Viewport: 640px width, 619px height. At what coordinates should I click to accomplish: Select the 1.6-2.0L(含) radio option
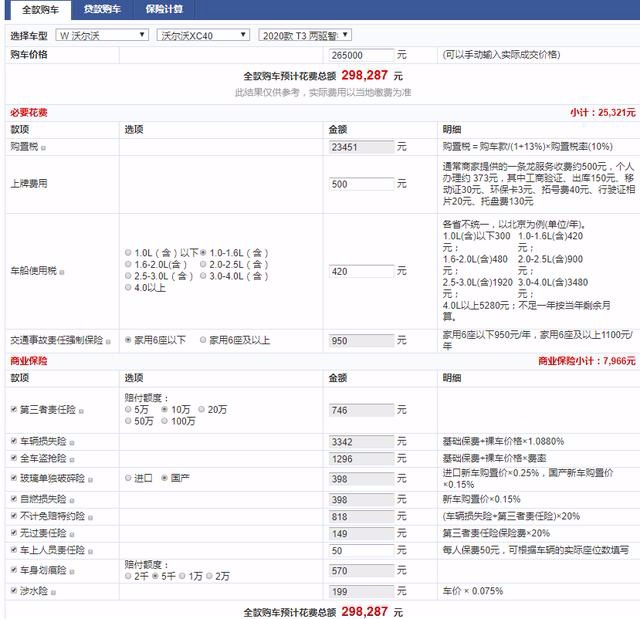[128, 264]
